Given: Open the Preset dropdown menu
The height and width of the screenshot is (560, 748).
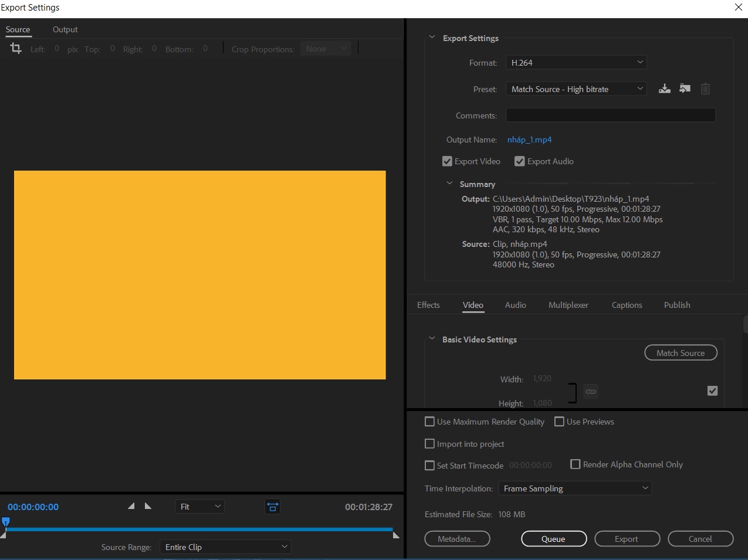Looking at the screenshot, I should coord(576,89).
